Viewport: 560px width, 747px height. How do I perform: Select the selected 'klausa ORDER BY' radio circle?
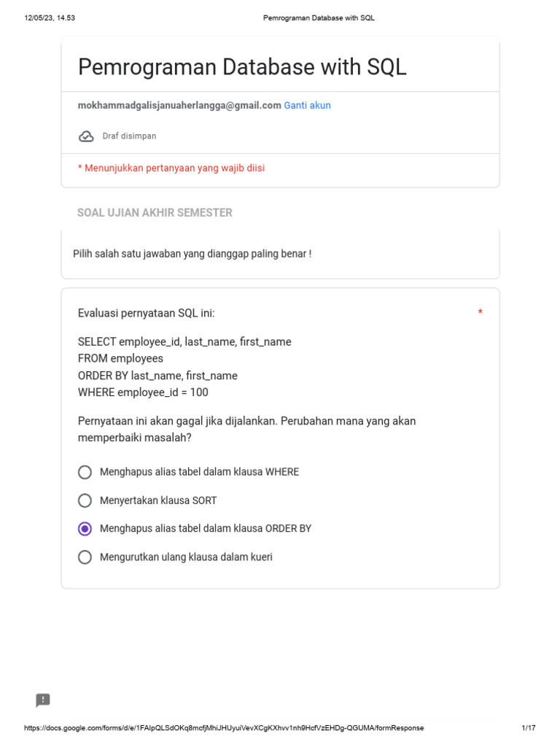pos(85,529)
